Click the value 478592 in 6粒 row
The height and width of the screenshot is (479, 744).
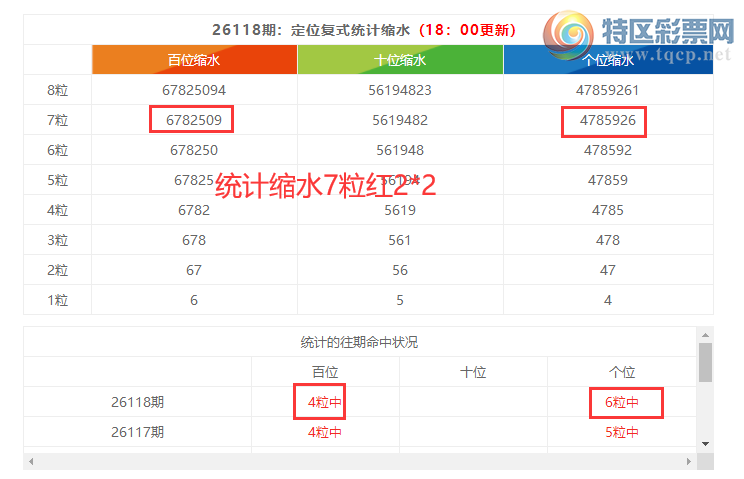point(608,150)
